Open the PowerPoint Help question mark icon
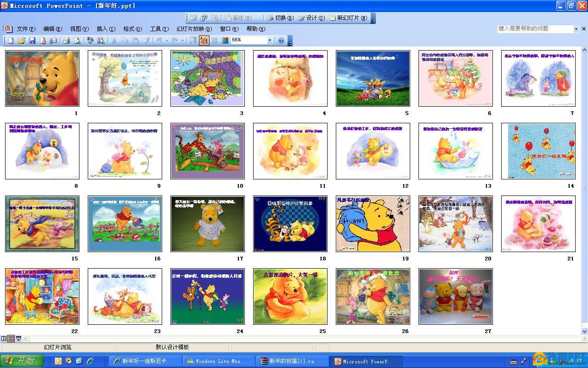 [282, 40]
